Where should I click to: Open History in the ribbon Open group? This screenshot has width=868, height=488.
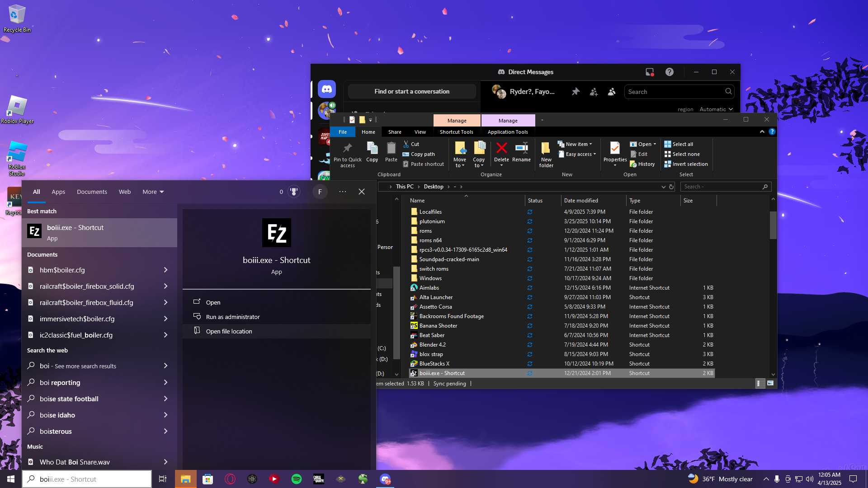tap(642, 164)
